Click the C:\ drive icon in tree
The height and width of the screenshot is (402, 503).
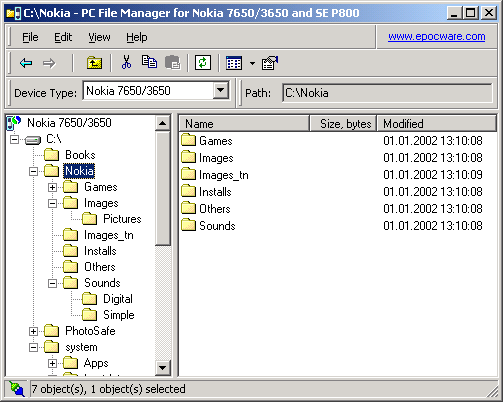click(33, 140)
